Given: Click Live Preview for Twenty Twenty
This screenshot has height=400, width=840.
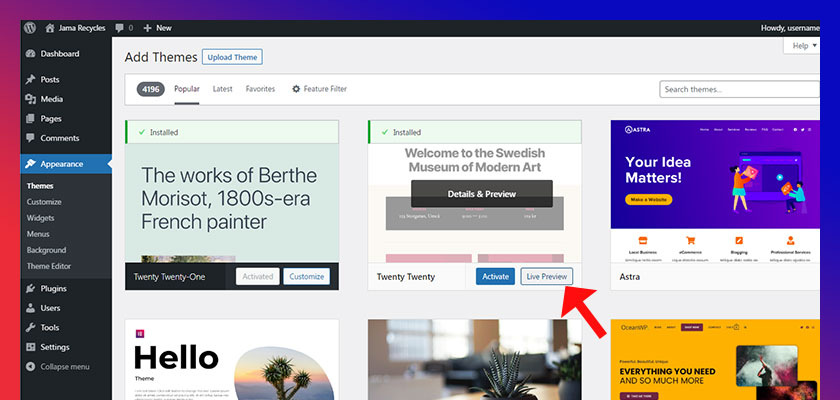Looking at the screenshot, I should pyautogui.click(x=546, y=276).
